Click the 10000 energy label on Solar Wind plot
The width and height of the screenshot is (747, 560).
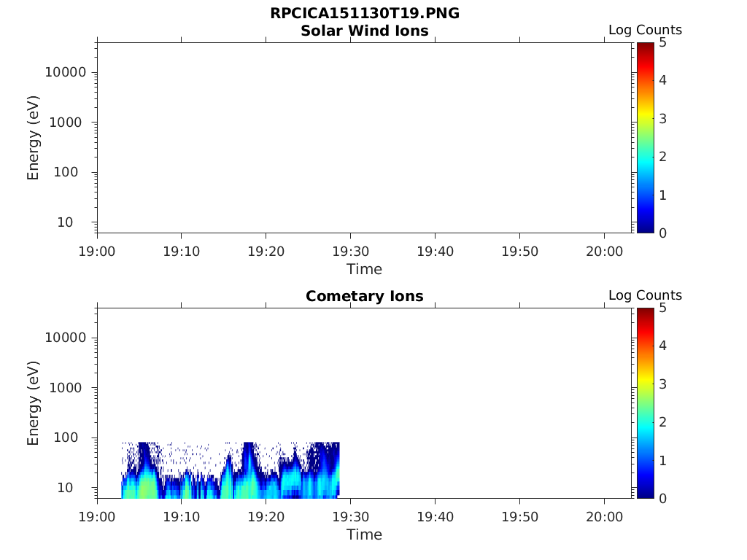[x=65, y=72]
